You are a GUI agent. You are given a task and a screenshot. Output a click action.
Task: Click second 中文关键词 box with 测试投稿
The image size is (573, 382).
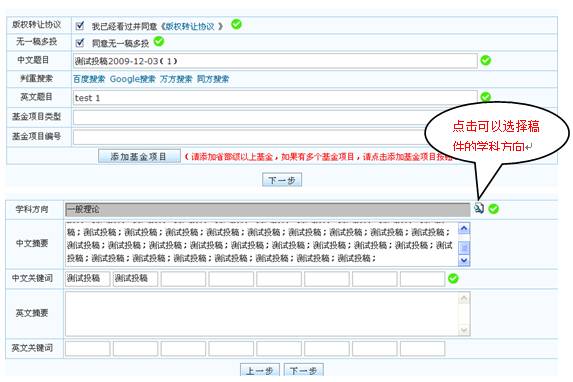point(136,279)
